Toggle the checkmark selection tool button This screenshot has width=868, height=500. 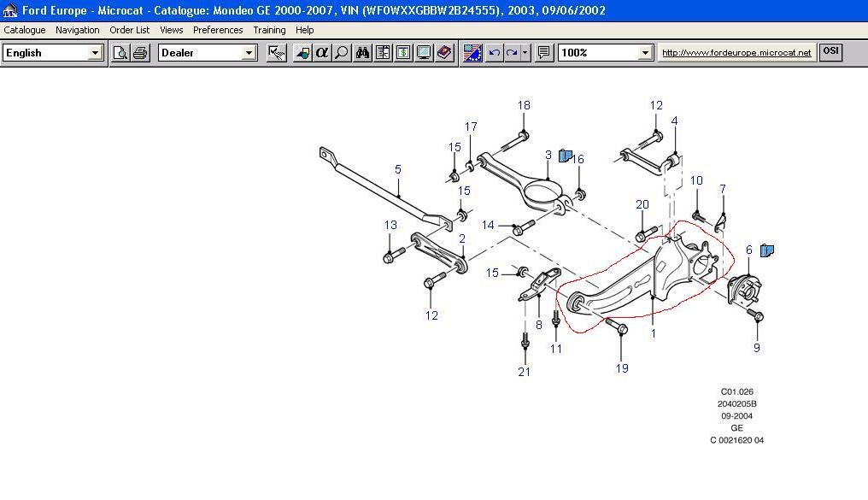276,53
